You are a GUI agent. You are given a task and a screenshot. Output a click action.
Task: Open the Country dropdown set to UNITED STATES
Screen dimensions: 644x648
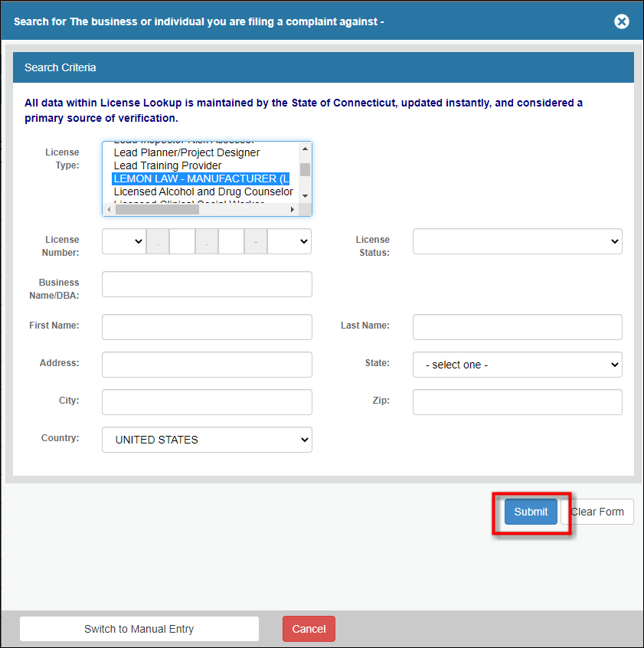(x=207, y=440)
